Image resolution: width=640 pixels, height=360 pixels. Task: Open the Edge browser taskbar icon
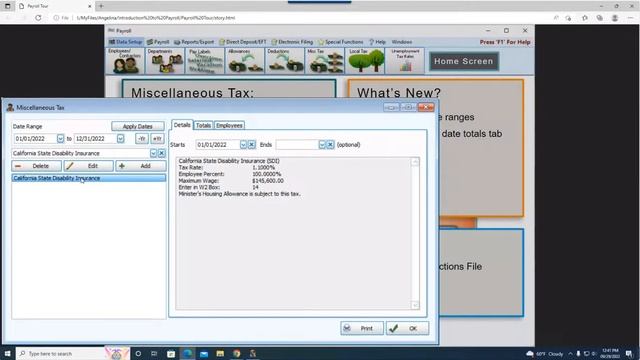(187, 353)
